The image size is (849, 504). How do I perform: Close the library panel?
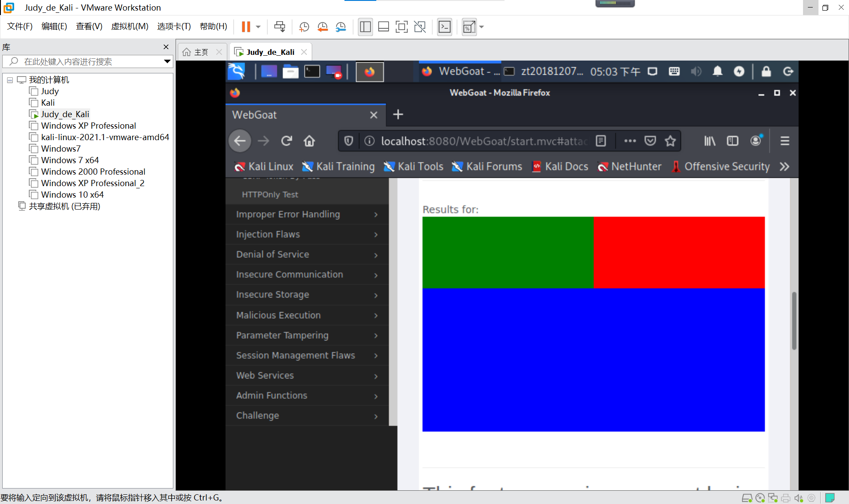(166, 47)
